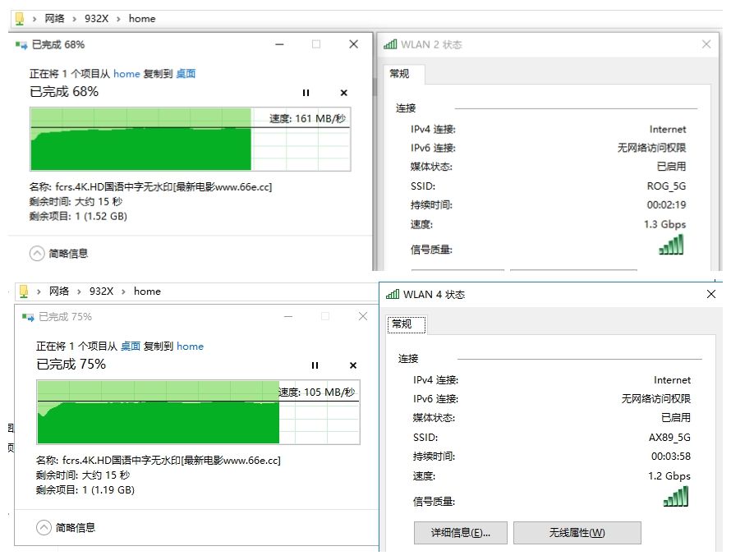Click the 00:02:19 duration value
731x560 pixels.
[666, 205]
